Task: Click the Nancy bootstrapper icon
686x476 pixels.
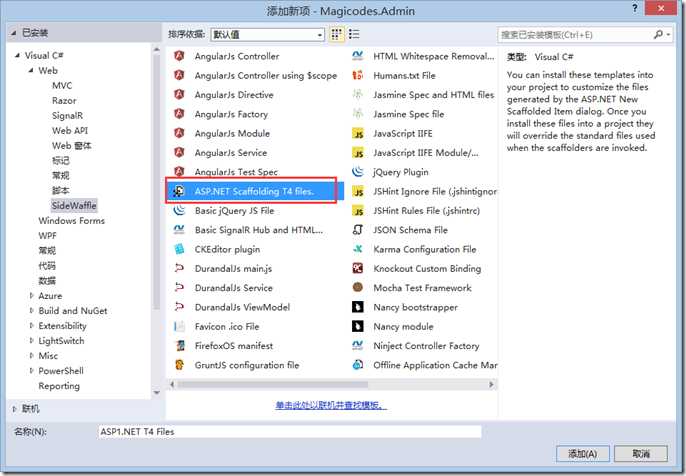Action: (x=358, y=307)
